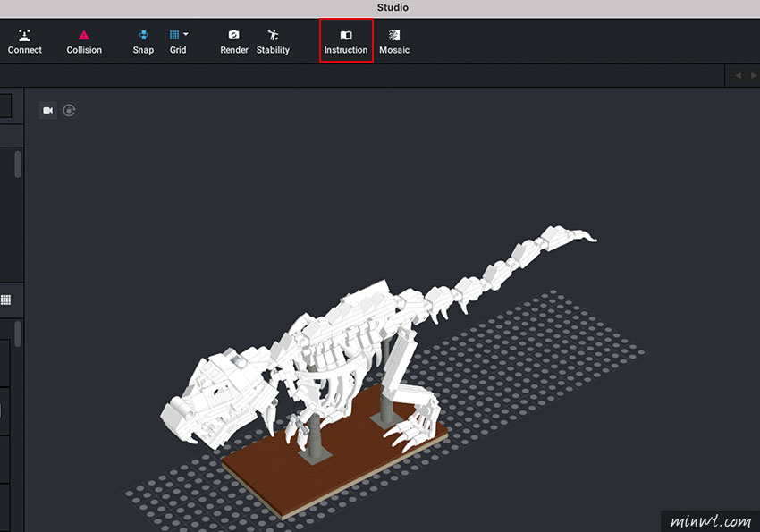Launch the Render tool
The height and width of the screenshot is (532, 760).
coord(234,42)
